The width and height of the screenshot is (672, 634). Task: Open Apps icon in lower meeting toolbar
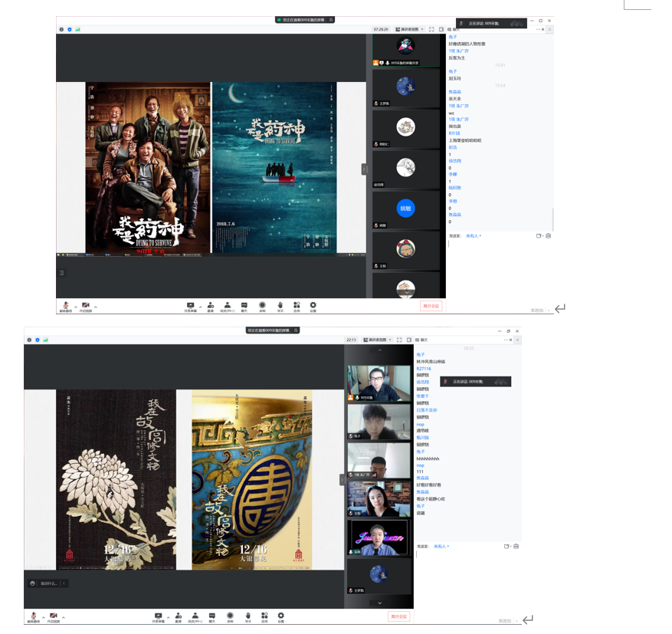coord(264,616)
